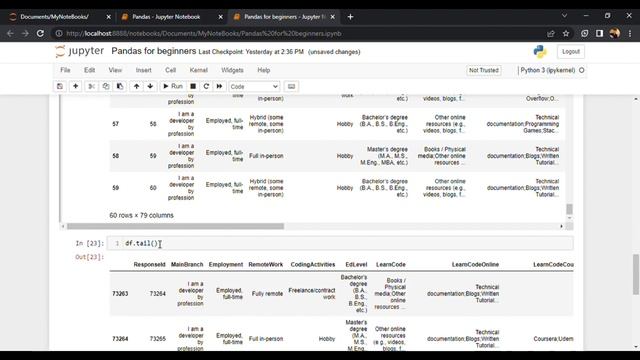
Task: Open the Insert menu
Action: [144, 70]
